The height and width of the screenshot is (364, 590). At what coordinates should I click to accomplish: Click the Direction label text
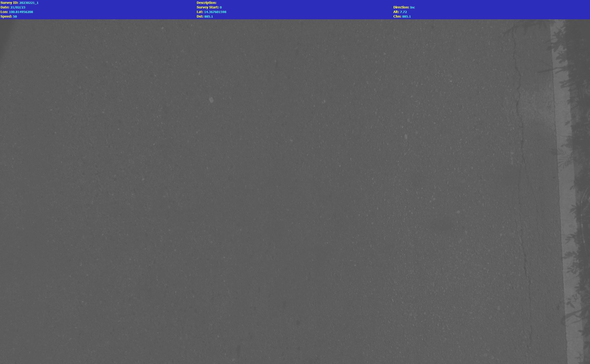point(401,7)
